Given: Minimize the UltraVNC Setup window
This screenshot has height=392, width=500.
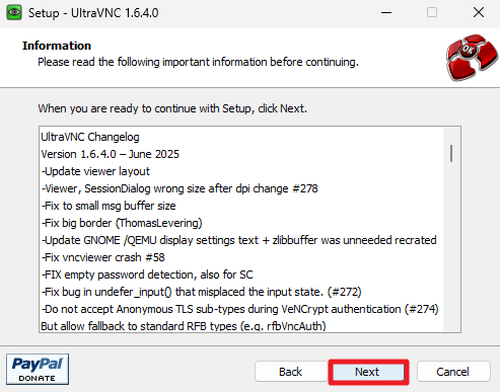Looking at the screenshot, I should point(386,13).
